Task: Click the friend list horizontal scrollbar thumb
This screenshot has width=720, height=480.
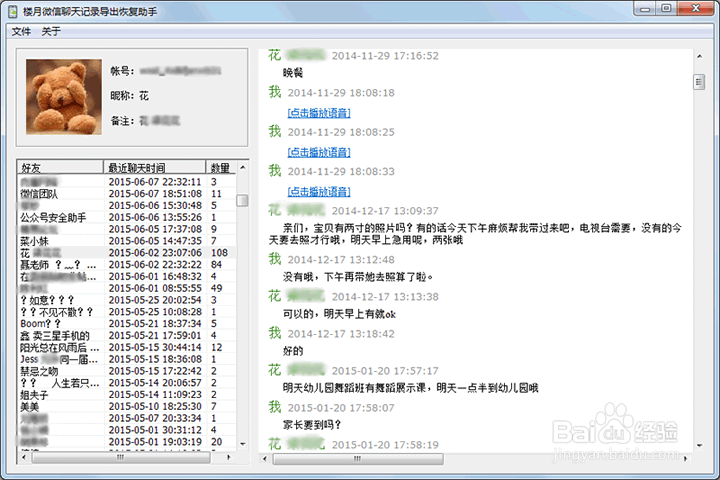Action: (x=121, y=457)
